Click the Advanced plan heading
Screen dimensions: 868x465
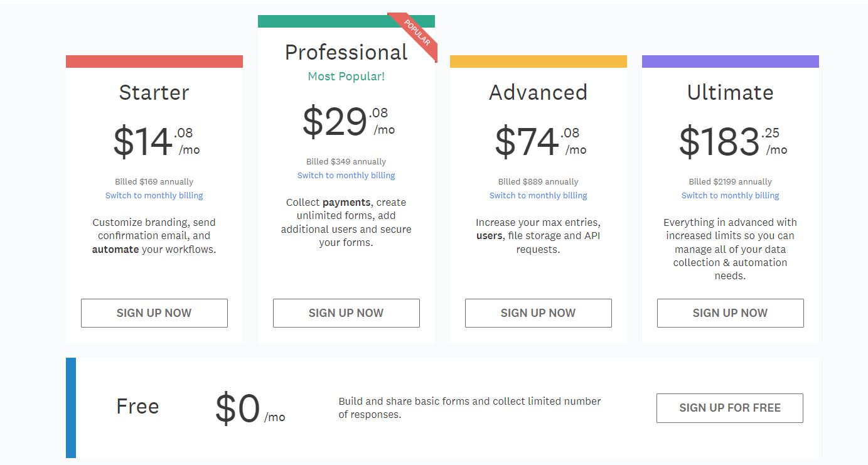[538, 92]
